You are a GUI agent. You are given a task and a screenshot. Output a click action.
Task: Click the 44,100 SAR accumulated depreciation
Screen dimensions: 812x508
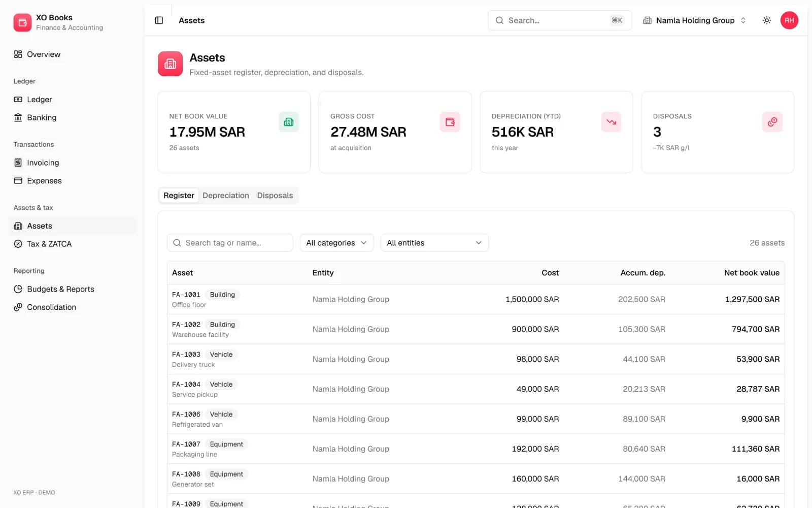coord(644,359)
